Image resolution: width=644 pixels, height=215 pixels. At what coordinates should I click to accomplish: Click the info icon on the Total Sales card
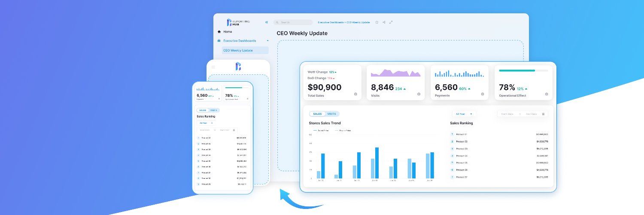[x=355, y=94]
